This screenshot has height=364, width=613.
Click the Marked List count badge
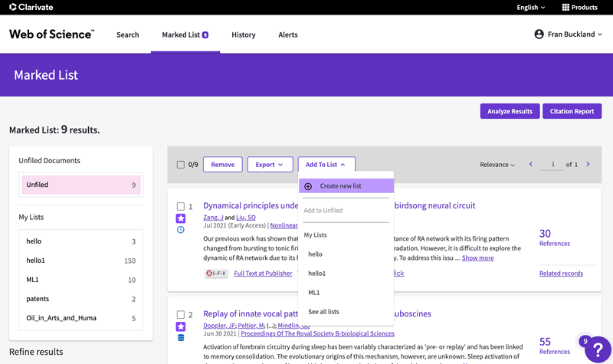coord(205,34)
